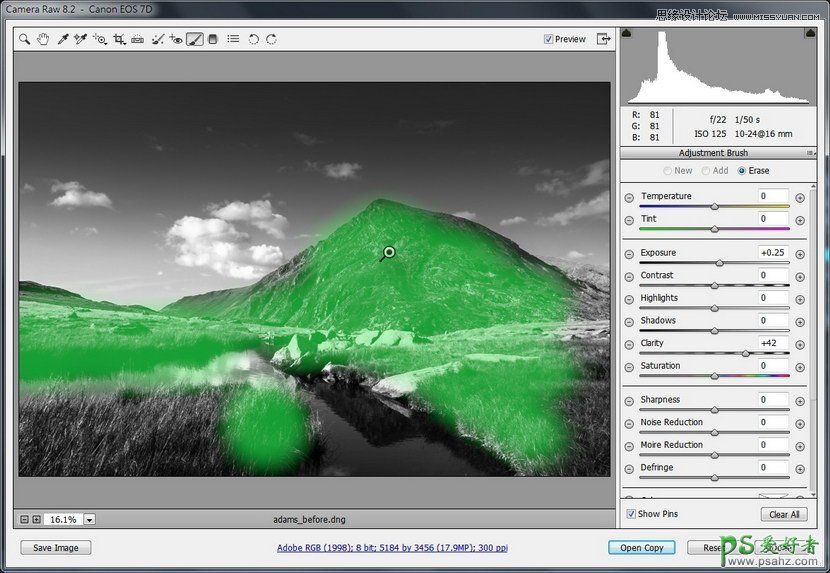Screen dimensions: 830x573
Task: Select the Zoom tool
Action: tap(25, 39)
